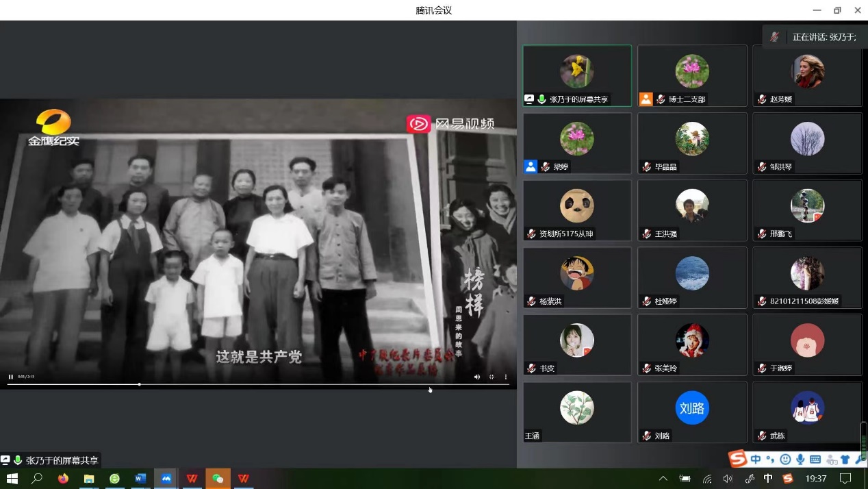Toggle fullscreen in the video player
The width and height of the screenshot is (868, 489).
tap(492, 377)
